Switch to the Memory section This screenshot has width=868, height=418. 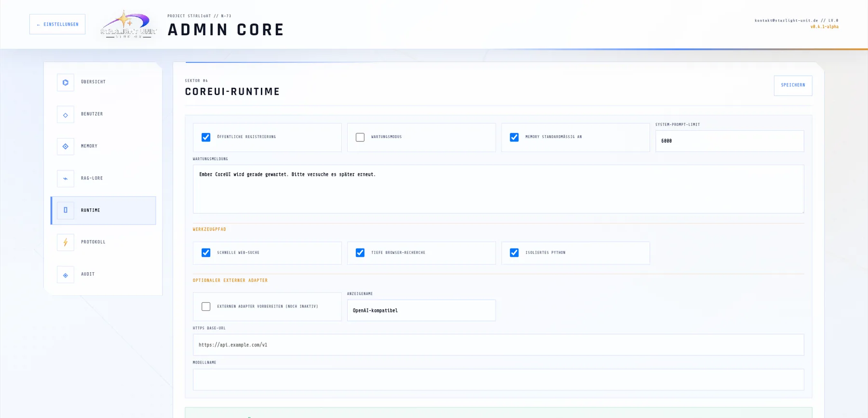point(103,146)
